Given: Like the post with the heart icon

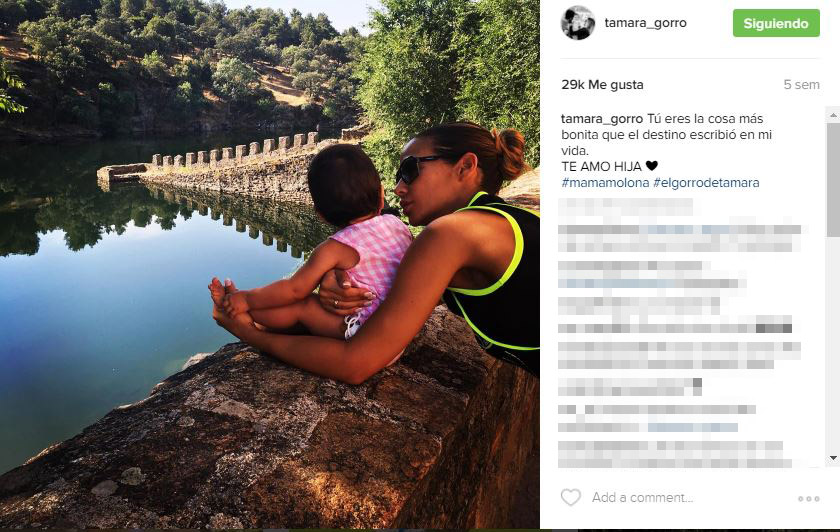Looking at the screenshot, I should (x=571, y=498).
